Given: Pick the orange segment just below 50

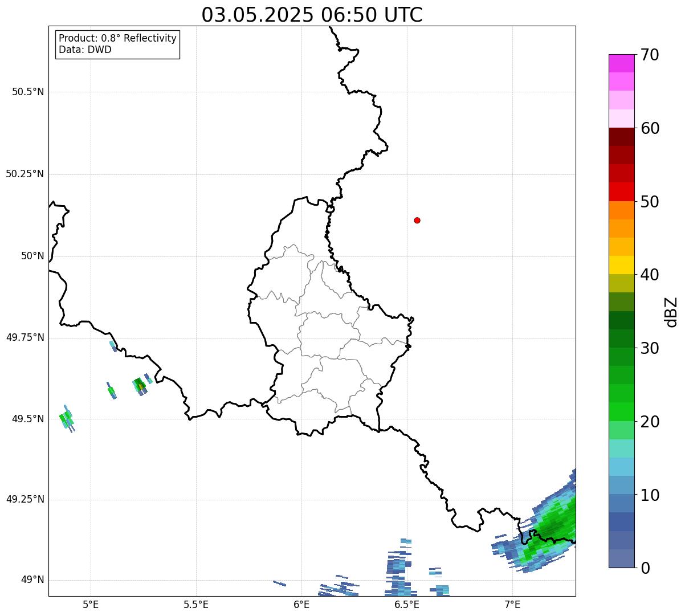Looking at the screenshot, I should click(621, 210).
